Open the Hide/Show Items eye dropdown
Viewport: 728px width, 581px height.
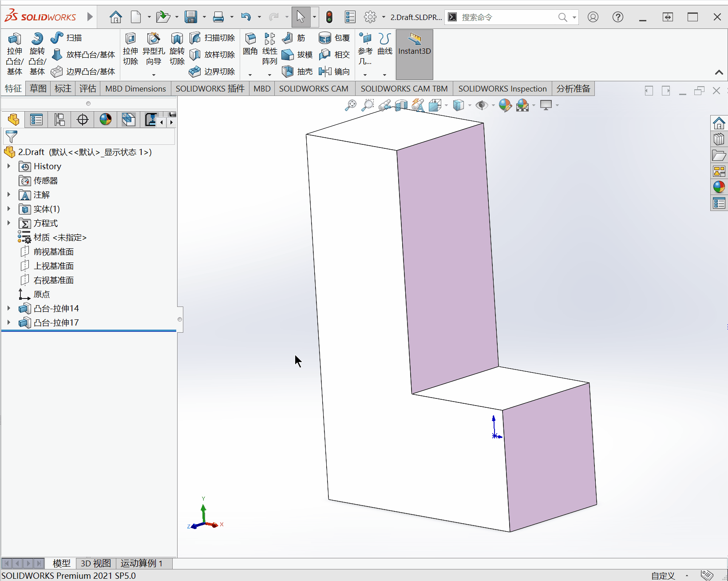click(493, 105)
